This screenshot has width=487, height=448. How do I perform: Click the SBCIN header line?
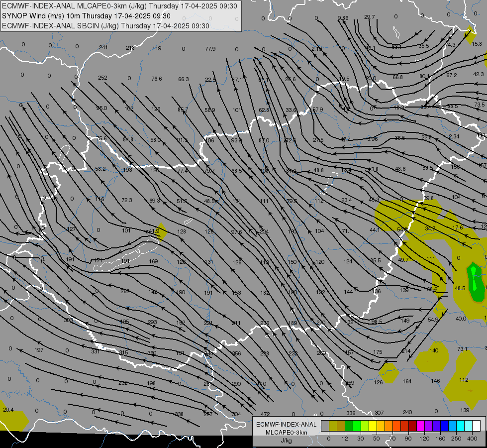pyautogui.click(x=105, y=26)
